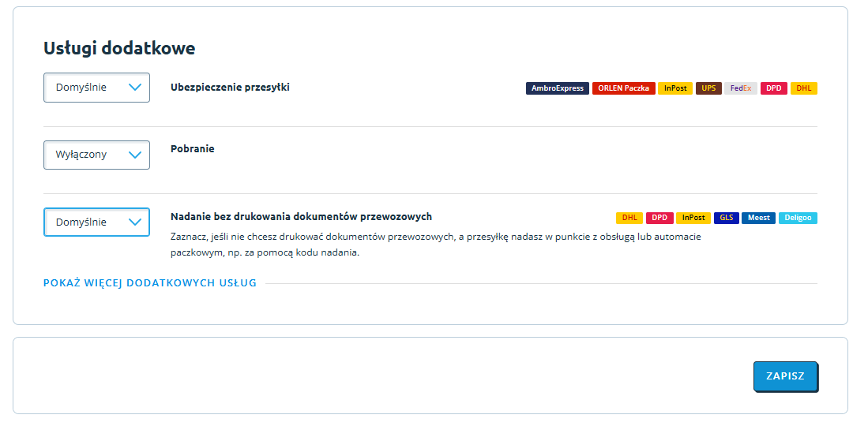Click the Usługi dodatkowe heading
Viewport: 868px width, 426px height.
[x=119, y=48]
